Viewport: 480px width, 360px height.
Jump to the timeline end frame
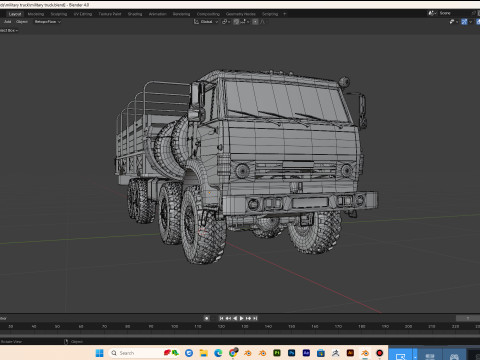[255, 318]
